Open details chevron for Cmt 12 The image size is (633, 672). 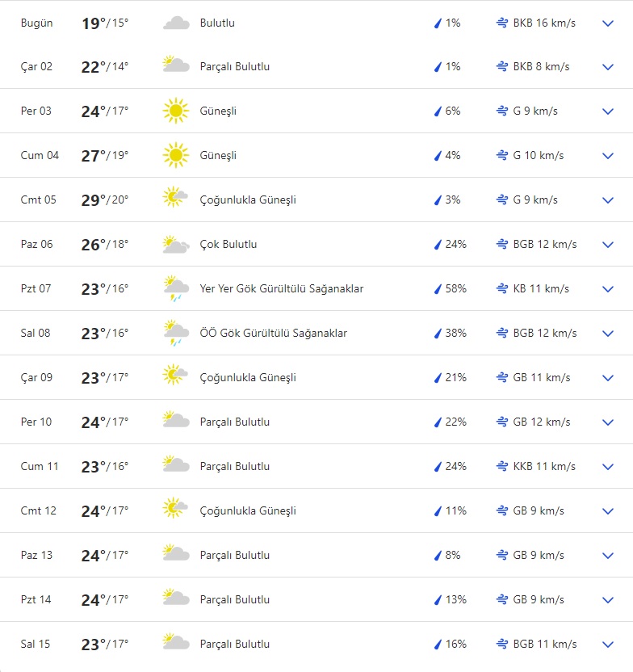pyautogui.click(x=608, y=511)
